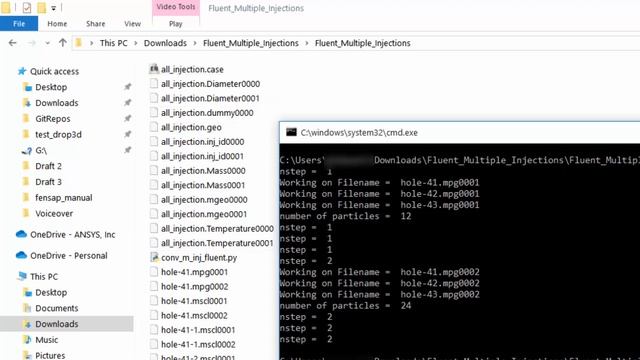
Task: Click the Video Tools contextual tab header
Action: pyautogui.click(x=176, y=7)
